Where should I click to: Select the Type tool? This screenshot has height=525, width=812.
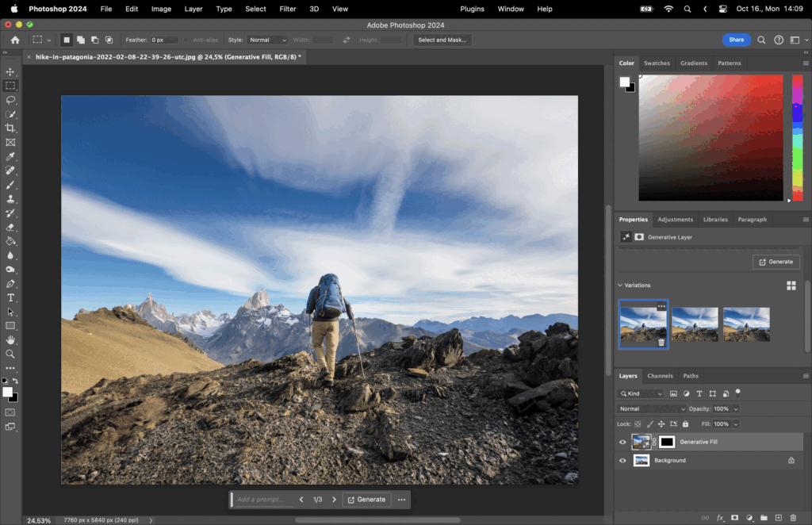point(10,297)
